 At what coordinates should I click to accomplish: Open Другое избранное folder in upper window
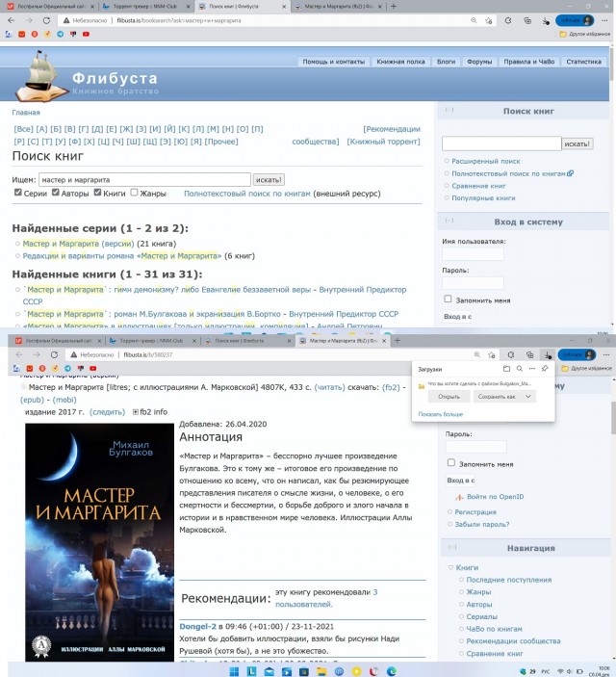[584, 34]
